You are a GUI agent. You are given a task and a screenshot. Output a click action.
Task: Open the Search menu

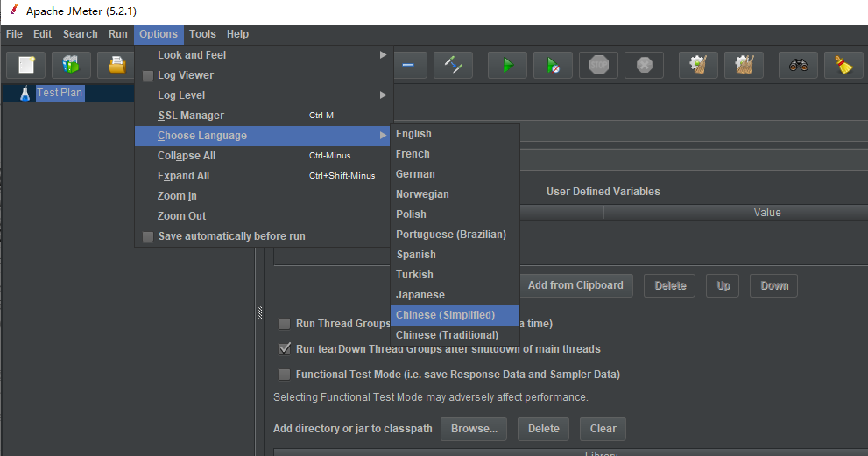coord(80,34)
